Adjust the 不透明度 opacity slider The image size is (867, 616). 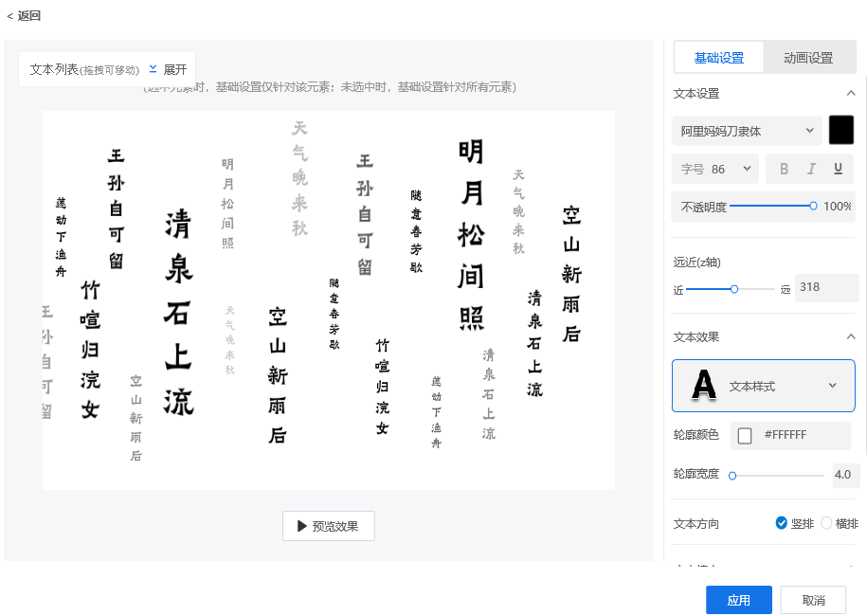pyautogui.click(x=812, y=205)
